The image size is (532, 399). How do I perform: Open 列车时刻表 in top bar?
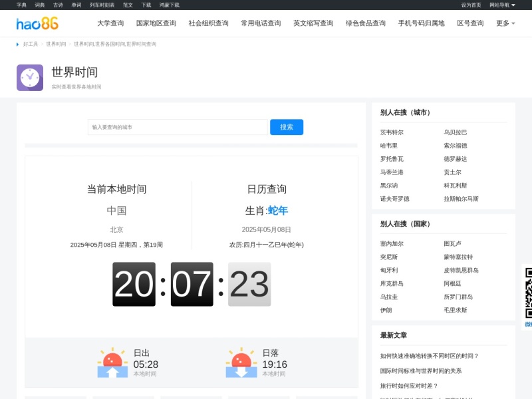coord(102,5)
